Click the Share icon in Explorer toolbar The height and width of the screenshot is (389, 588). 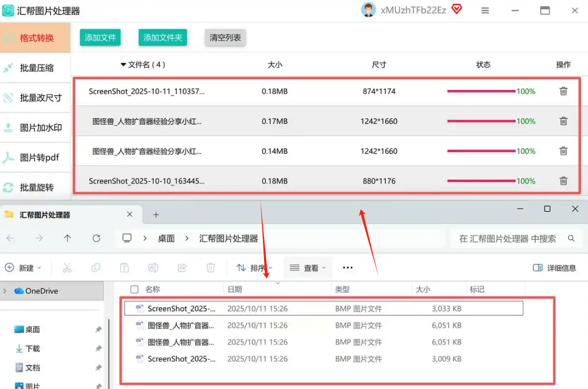tap(182, 268)
